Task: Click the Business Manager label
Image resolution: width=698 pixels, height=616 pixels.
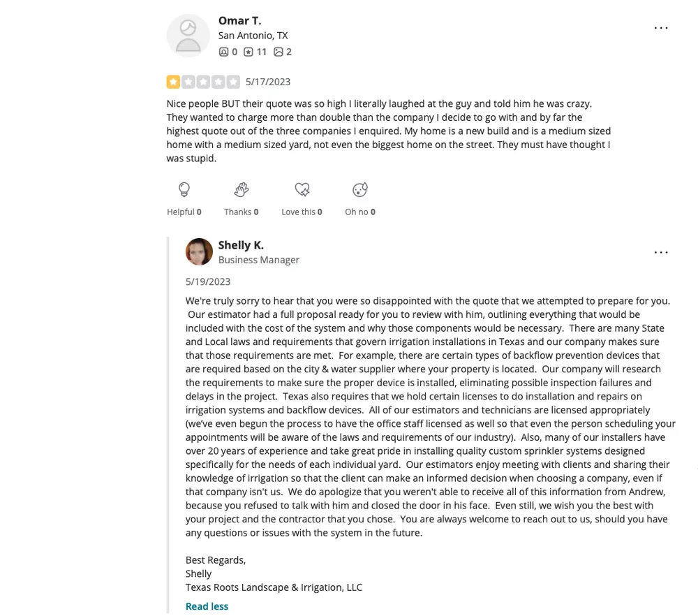Action: point(259,260)
